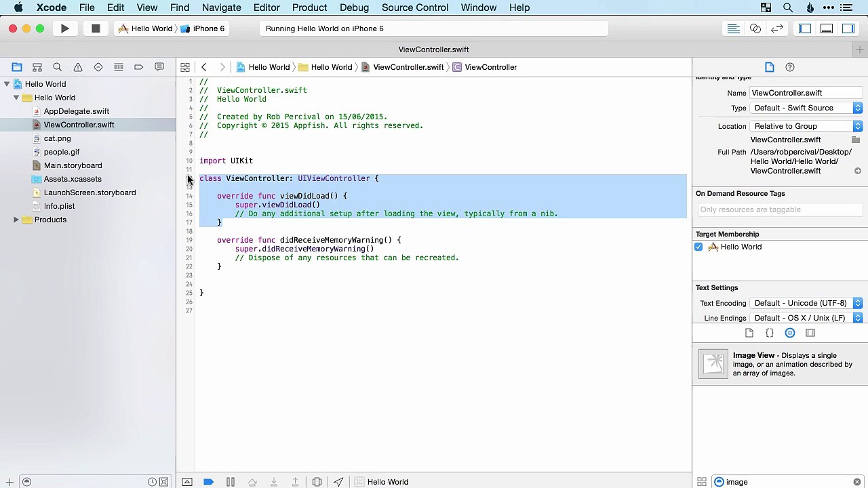Toggle the Debug area visibility
This screenshot has height=488, width=868.
827,28
